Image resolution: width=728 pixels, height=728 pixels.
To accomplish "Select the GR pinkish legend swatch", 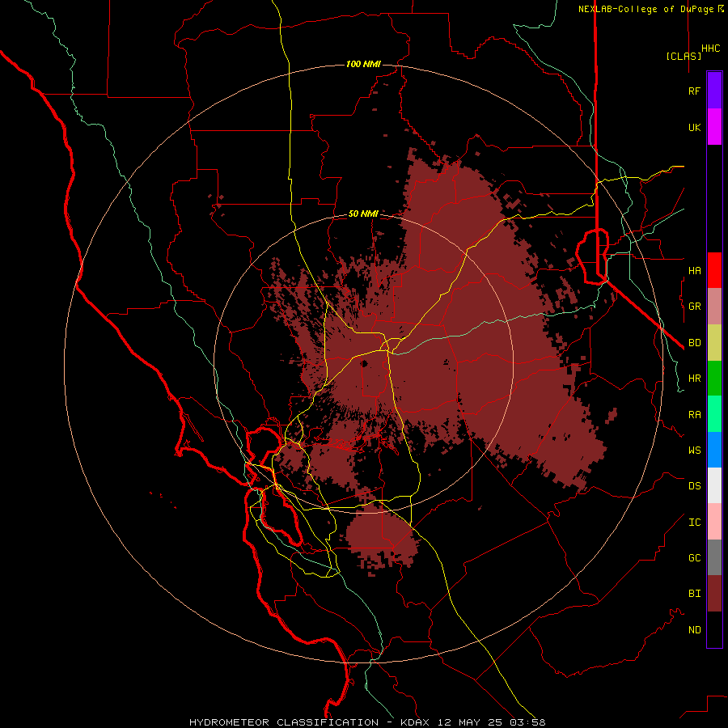I will click(x=714, y=307).
